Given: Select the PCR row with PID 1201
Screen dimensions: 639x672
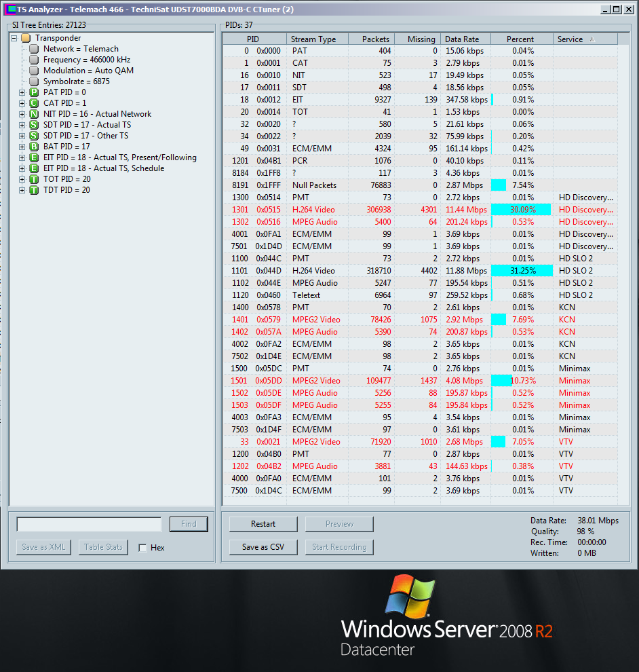Looking at the screenshot, I should [420, 161].
